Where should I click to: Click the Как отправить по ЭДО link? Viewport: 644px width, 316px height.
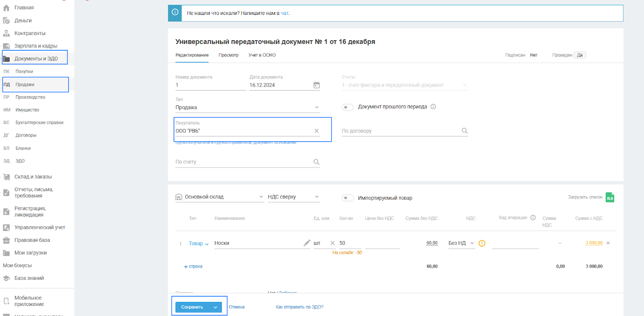(299, 307)
